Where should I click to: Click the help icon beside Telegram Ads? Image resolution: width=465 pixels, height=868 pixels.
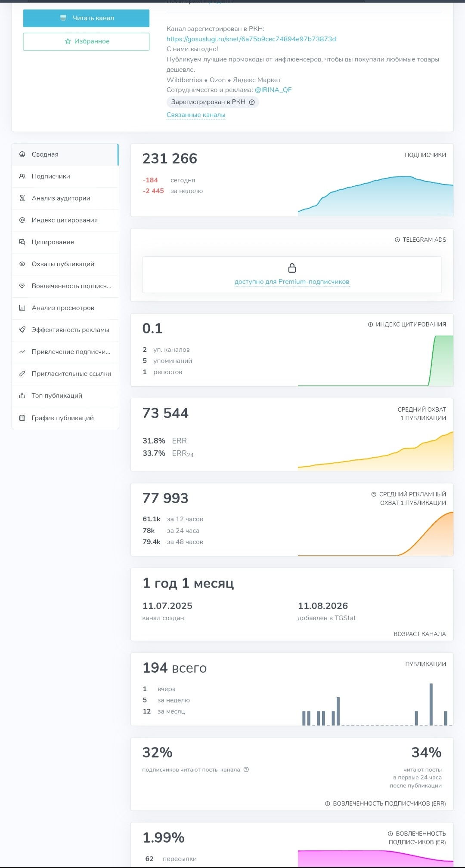click(x=397, y=240)
